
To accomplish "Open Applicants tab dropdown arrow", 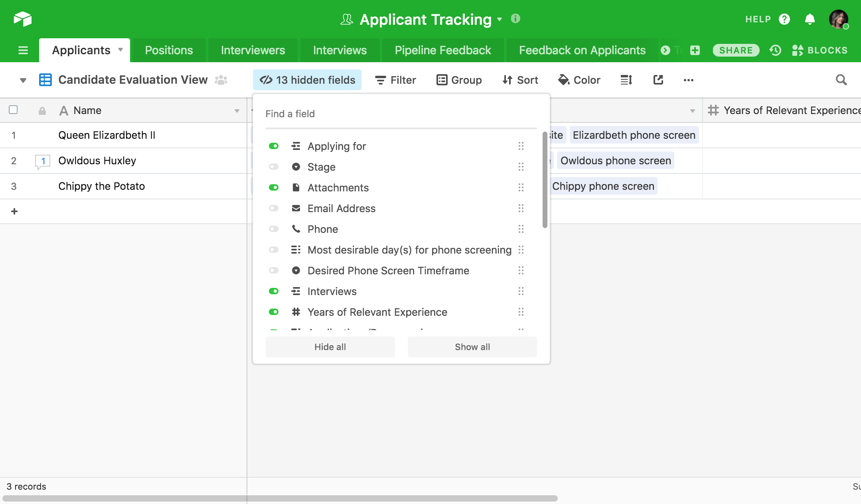I will point(120,50).
